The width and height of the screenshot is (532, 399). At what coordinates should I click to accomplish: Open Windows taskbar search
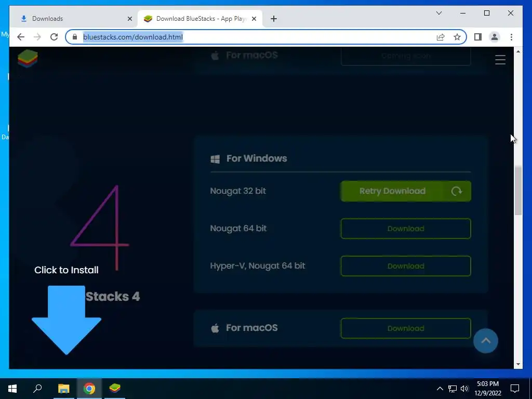[x=37, y=389]
